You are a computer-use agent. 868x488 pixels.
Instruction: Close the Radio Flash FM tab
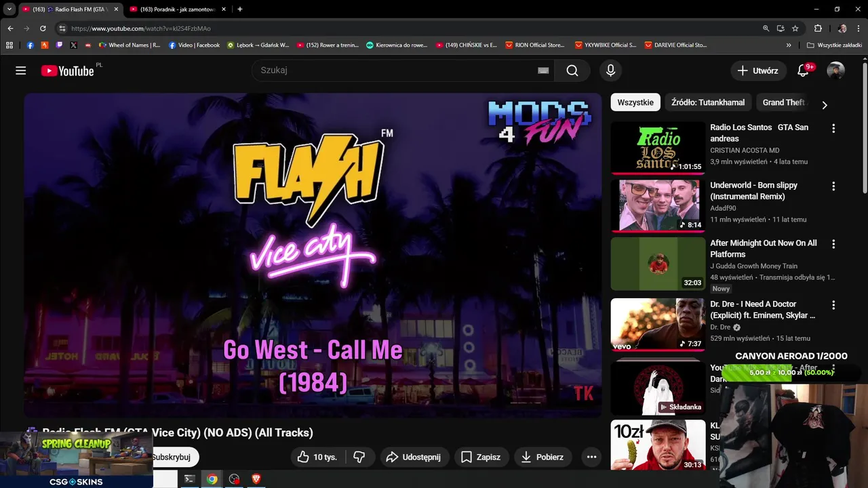pyautogui.click(x=116, y=9)
